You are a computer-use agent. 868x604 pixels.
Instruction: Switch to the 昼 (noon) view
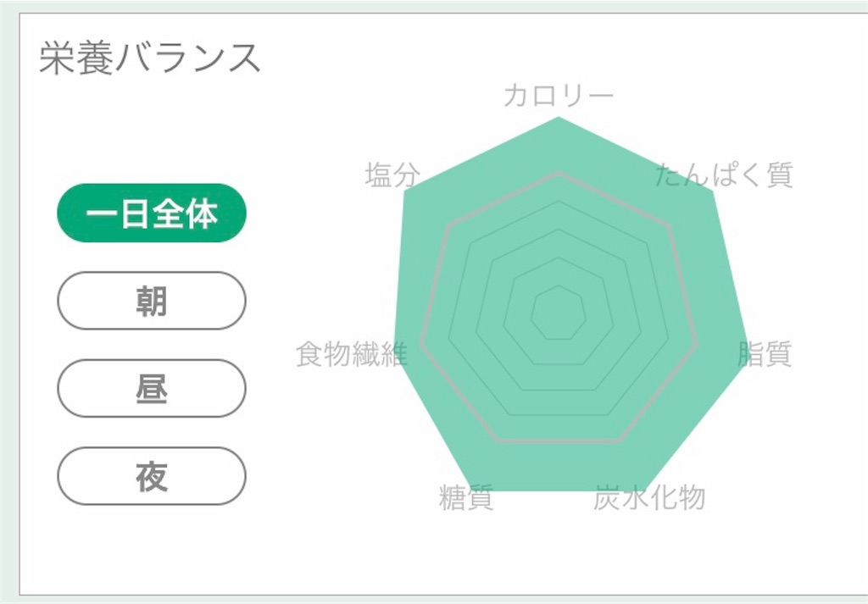tap(151, 388)
